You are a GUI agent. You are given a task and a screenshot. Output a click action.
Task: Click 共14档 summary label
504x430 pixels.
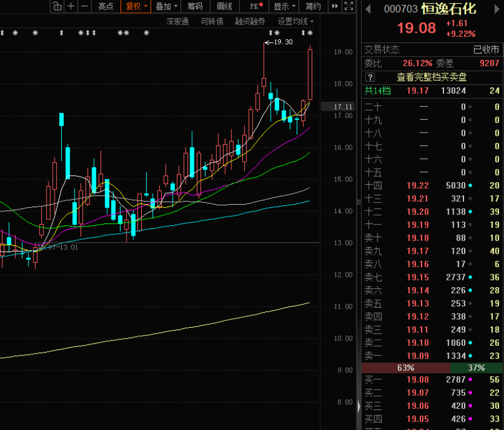click(x=377, y=91)
